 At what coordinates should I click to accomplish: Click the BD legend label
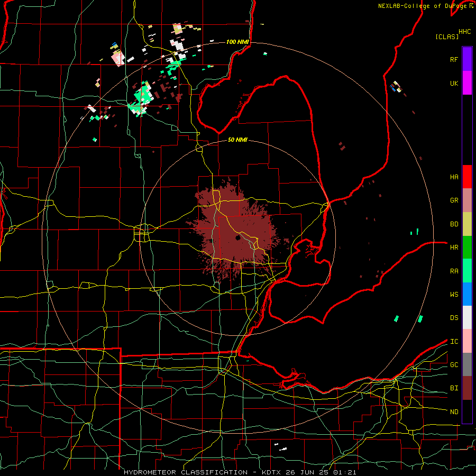tap(454, 224)
